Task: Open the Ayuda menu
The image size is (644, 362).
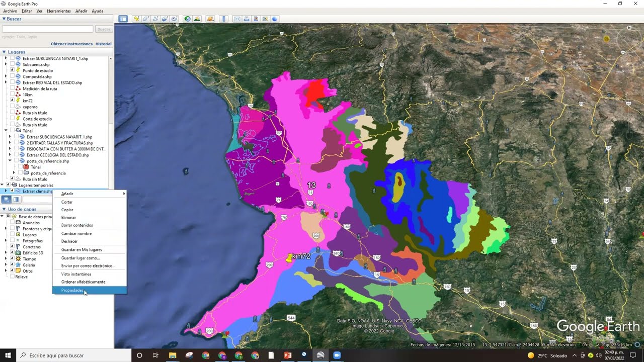Action: click(98, 11)
